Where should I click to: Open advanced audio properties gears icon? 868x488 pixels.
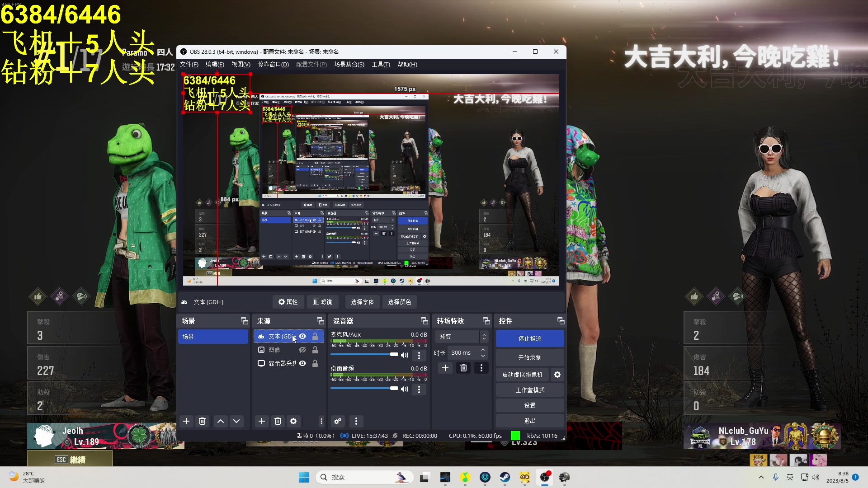point(338,421)
